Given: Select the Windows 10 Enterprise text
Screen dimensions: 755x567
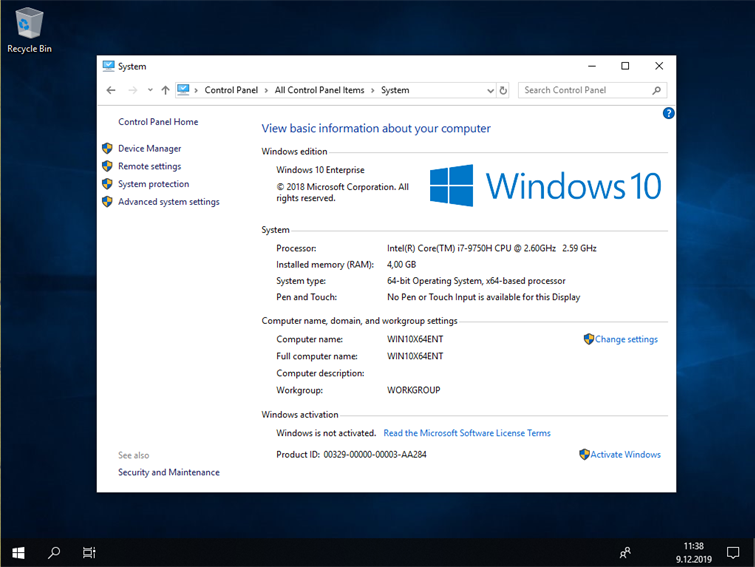Looking at the screenshot, I should (x=320, y=170).
